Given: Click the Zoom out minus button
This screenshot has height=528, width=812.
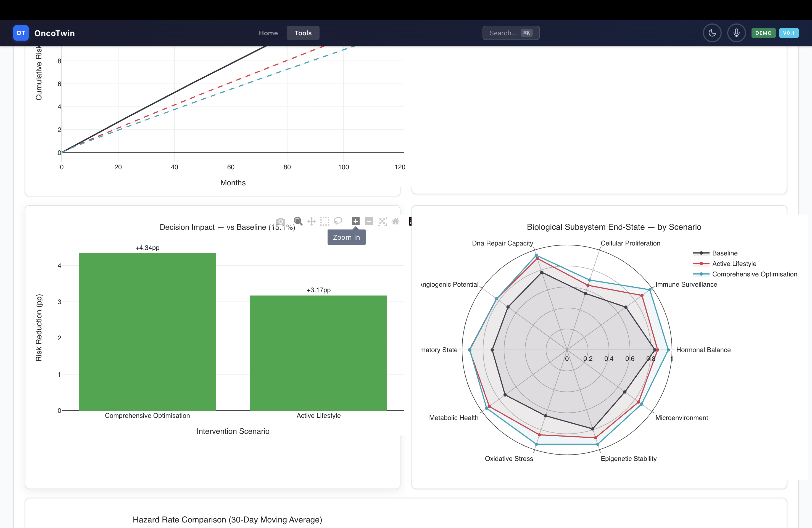Looking at the screenshot, I should (369, 221).
